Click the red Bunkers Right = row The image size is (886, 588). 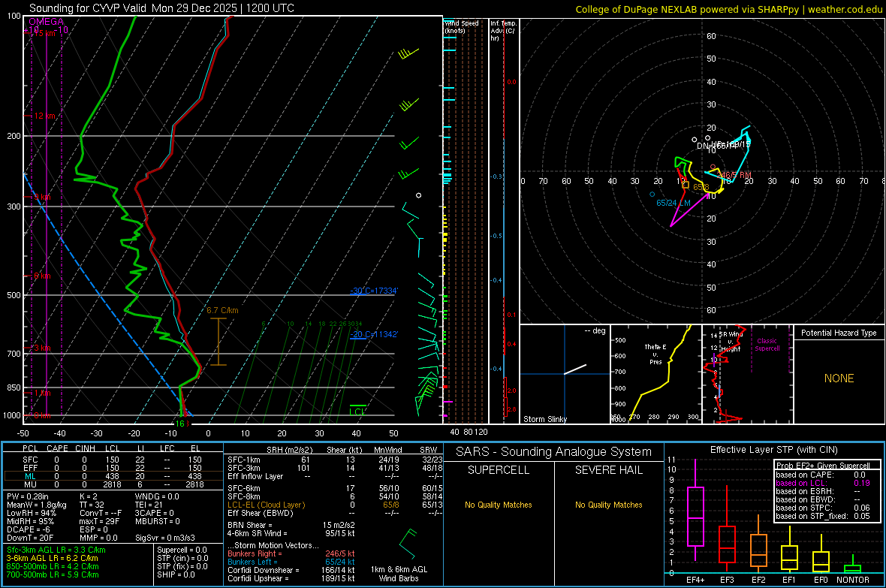click(291, 554)
